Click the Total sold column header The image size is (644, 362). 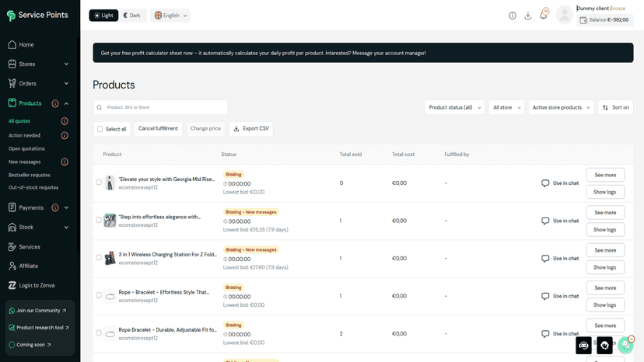350,155
